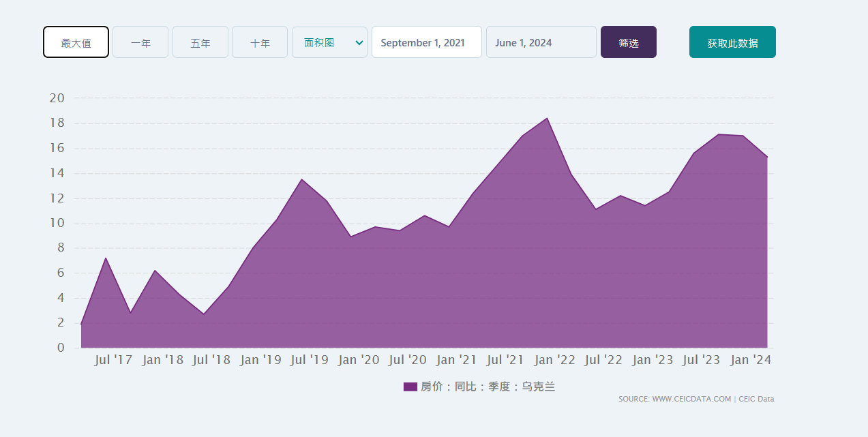The image size is (868, 437).
Task: Click the last data point at chart's right edge
Action: (x=767, y=157)
